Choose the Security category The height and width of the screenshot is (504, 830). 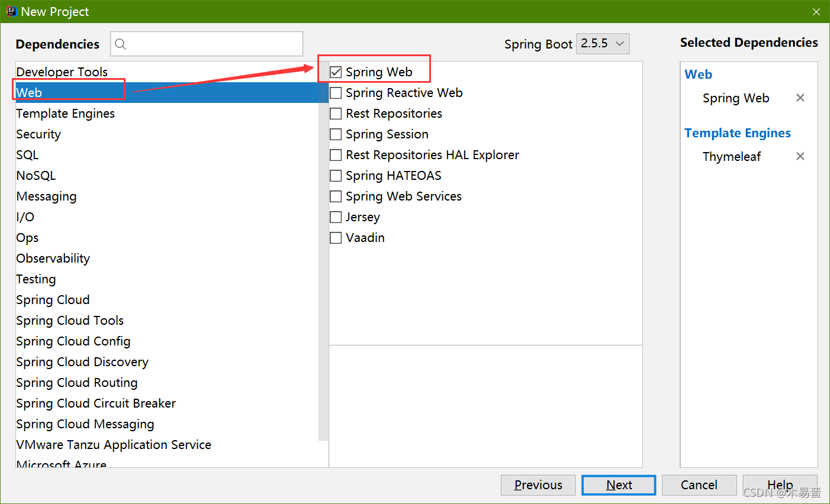click(x=167, y=134)
